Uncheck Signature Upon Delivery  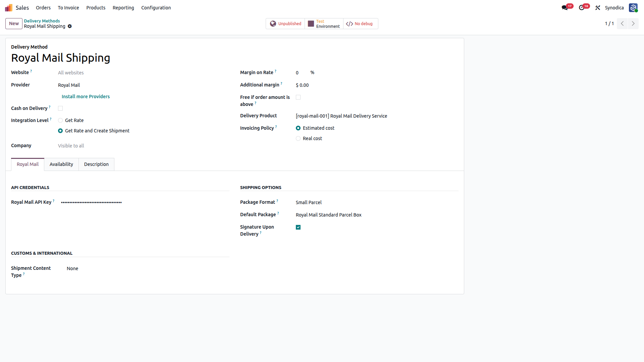click(x=298, y=227)
